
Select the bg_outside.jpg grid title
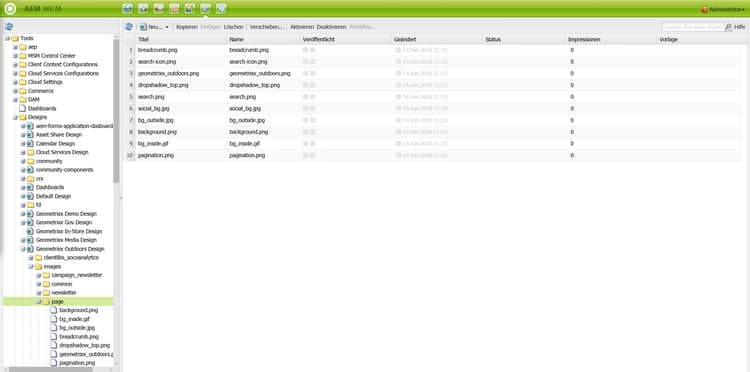[x=155, y=120]
